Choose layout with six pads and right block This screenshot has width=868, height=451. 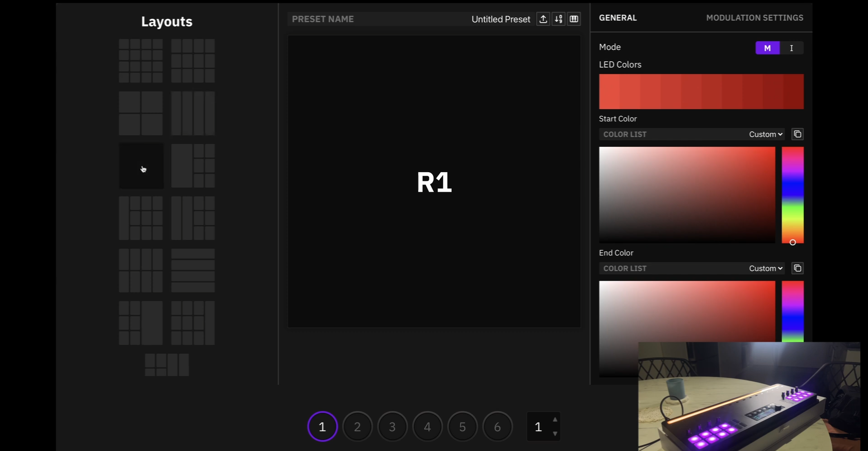click(141, 323)
